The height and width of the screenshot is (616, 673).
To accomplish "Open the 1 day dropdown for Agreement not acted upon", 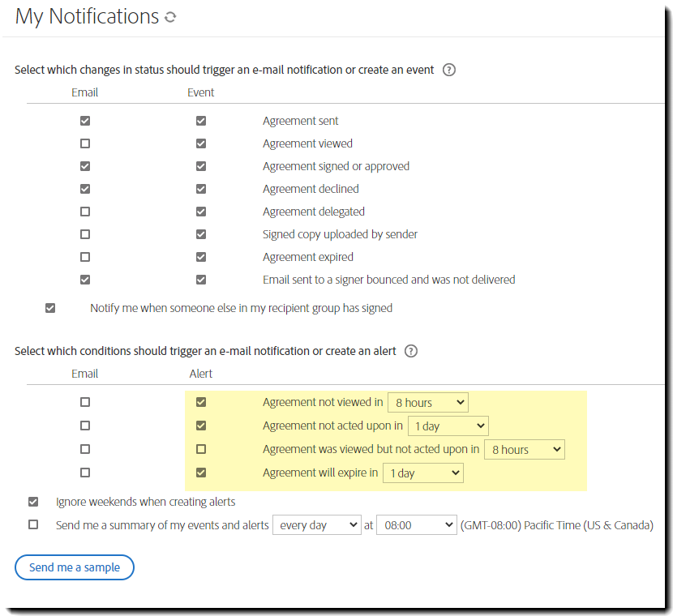I will coord(448,425).
